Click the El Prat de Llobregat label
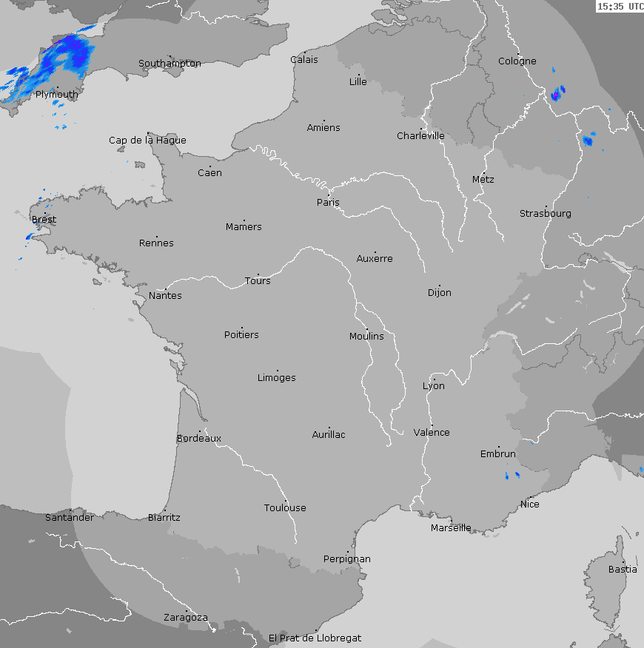Viewport: 644px width, 648px height. tap(315, 638)
